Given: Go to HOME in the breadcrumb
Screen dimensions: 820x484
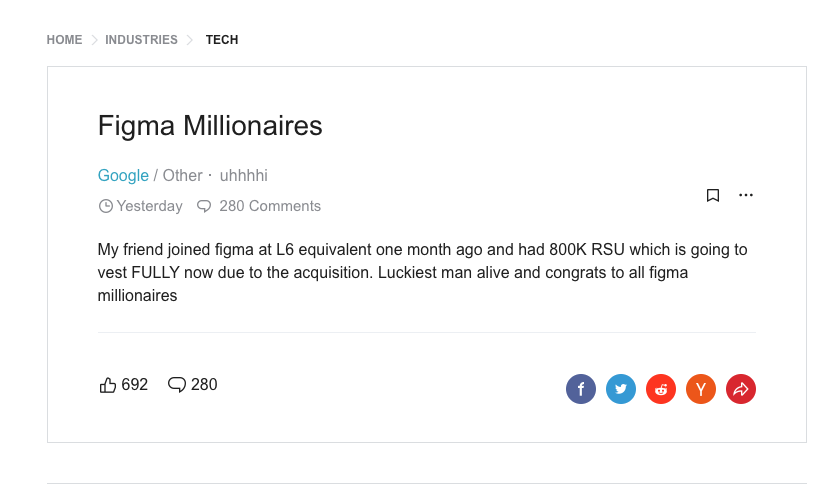Looking at the screenshot, I should click(64, 40).
